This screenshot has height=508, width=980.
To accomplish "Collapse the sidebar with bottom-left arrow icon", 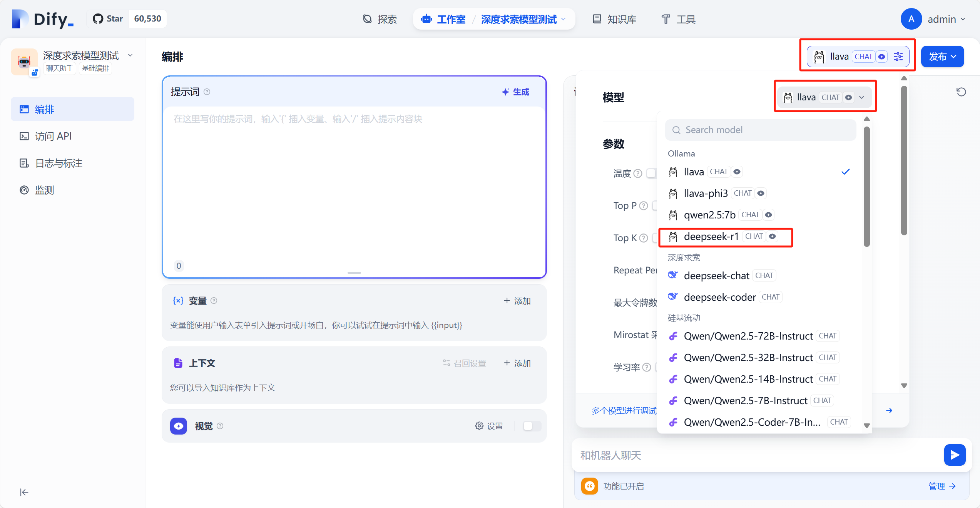I will coord(24,492).
